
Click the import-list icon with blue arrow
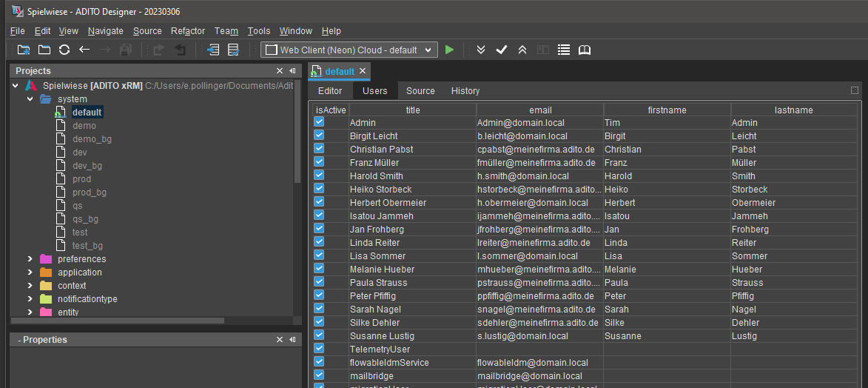pyautogui.click(x=213, y=50)
